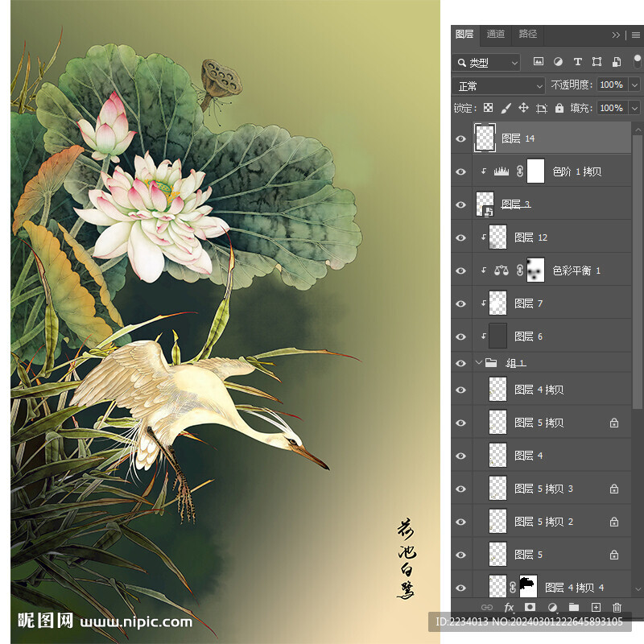Click the fill 100% value field
Viewport: 644px width, 644px height.
coord(612,108)
